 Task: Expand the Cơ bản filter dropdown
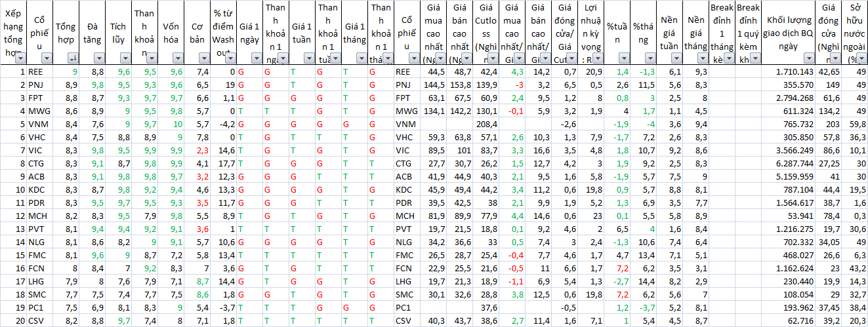203,59
